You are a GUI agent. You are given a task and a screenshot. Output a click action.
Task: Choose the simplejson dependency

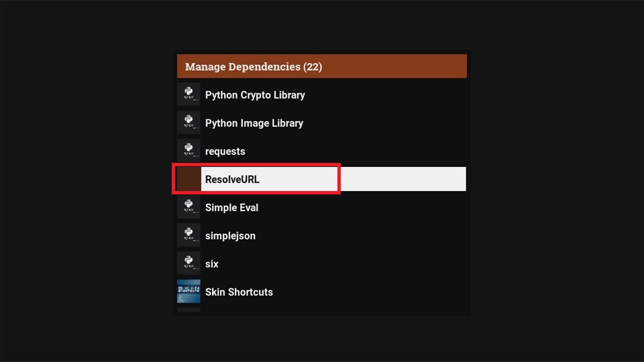click(x=321, y=235)
